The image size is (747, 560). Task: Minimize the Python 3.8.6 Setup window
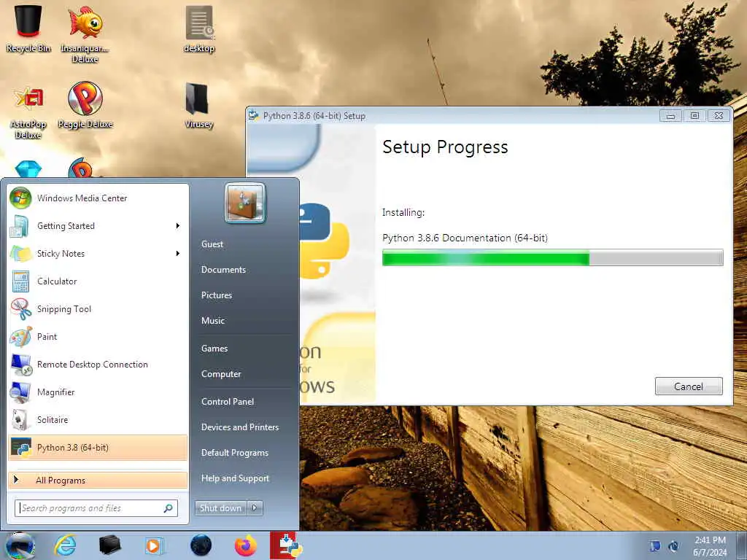pos(670,116)
